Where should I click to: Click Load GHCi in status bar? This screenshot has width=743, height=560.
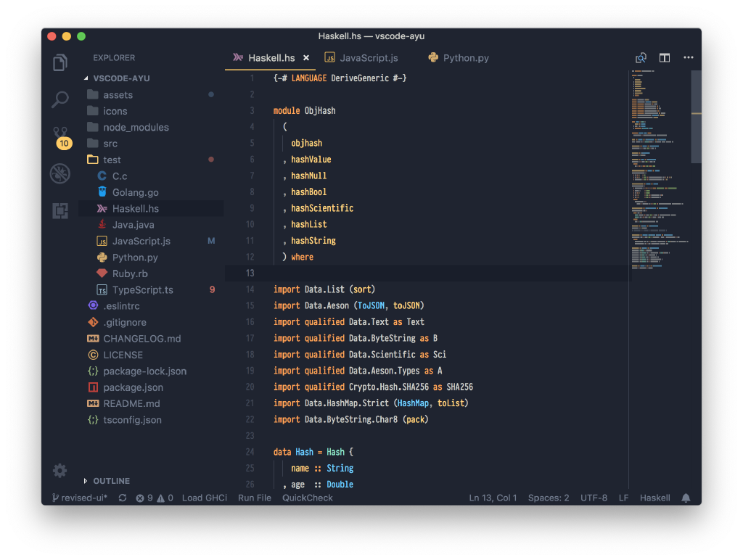[x=205, y=498]
